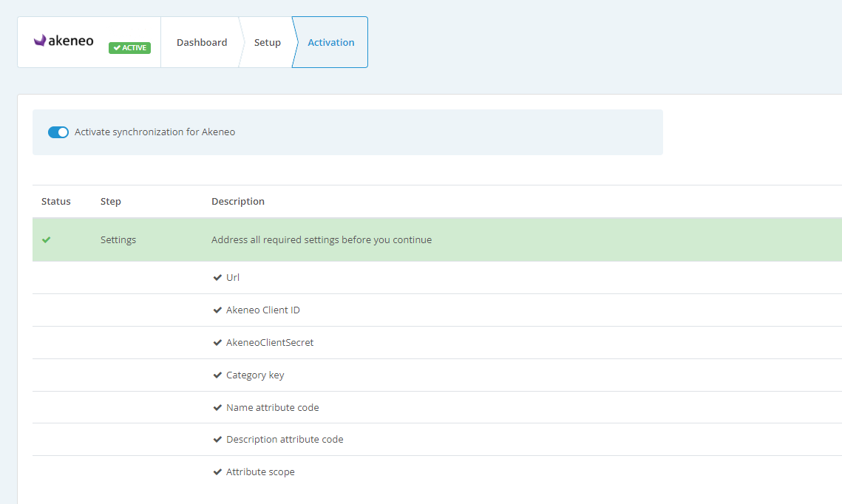The image size is (842, 504).
Task: Click the Settings step row label
Action: coord(118,240)
